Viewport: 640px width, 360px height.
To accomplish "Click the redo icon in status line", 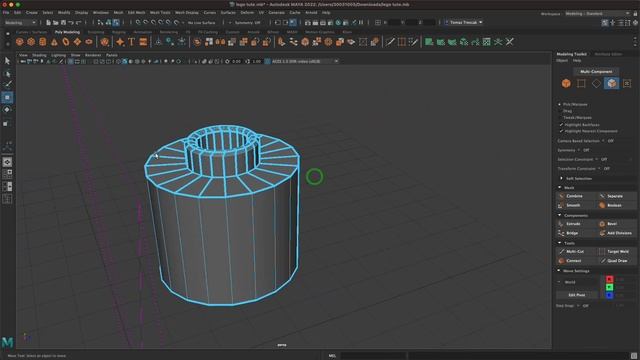I will click(79, 22).
